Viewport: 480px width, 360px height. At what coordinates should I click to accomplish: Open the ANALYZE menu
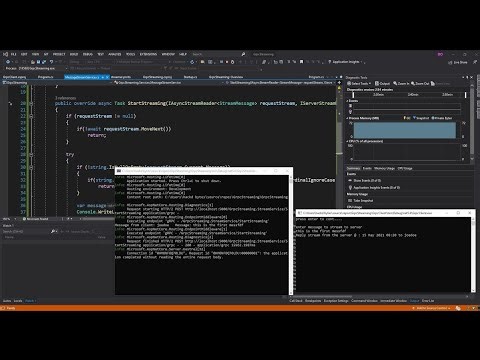tap(115, 54)
